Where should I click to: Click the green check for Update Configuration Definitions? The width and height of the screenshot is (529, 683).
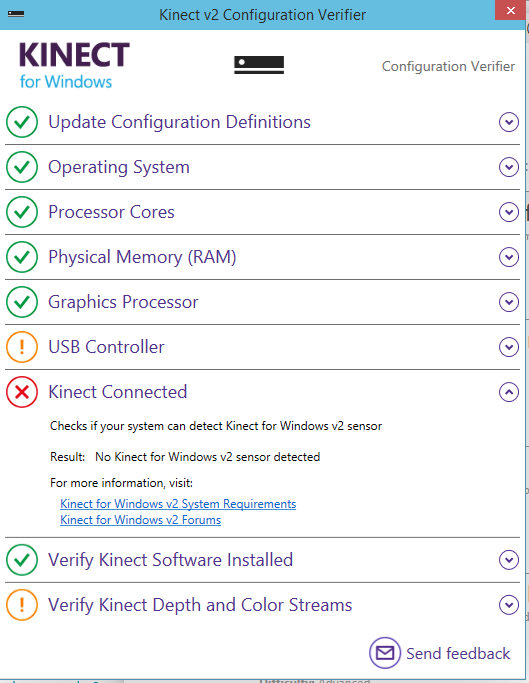point(22,122)
